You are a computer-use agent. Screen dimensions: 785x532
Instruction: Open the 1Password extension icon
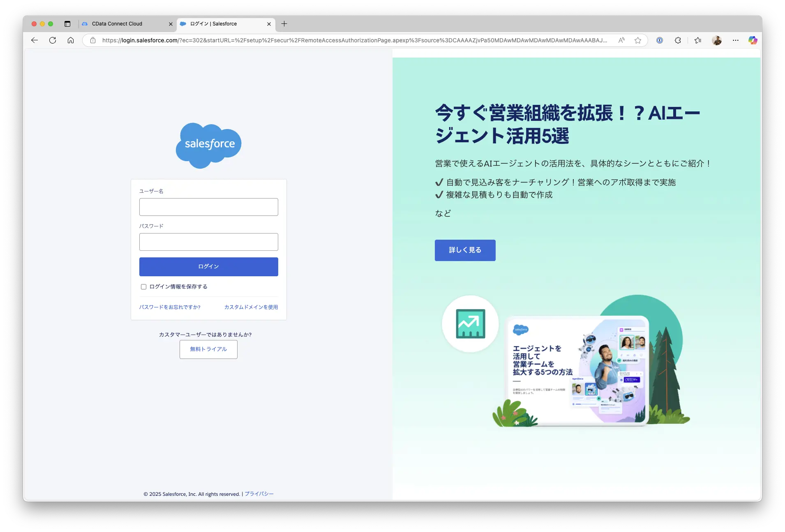point(660,40)
